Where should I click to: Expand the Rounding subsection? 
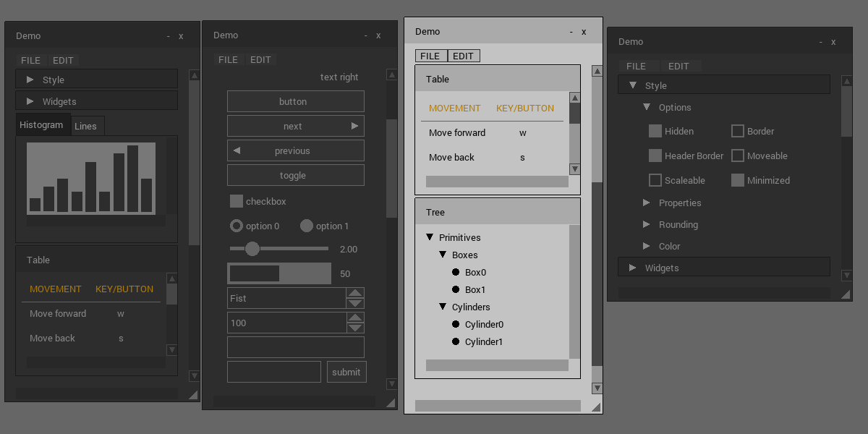point(647,224)
